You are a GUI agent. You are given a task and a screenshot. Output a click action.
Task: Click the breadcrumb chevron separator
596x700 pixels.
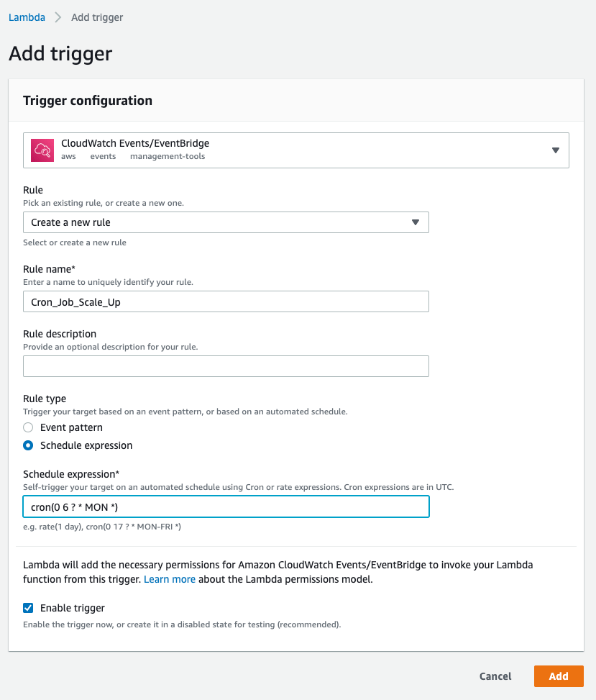click(58, 17)
